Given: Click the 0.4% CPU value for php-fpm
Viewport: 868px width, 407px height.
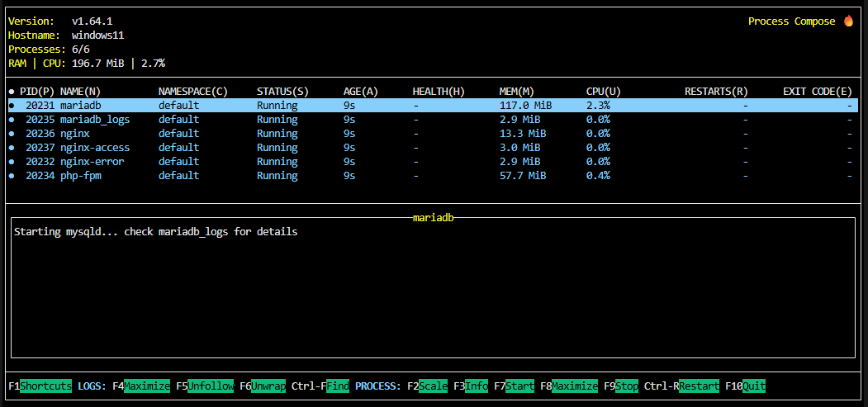Looking at the screenshot, I should [x=598, y=176].
